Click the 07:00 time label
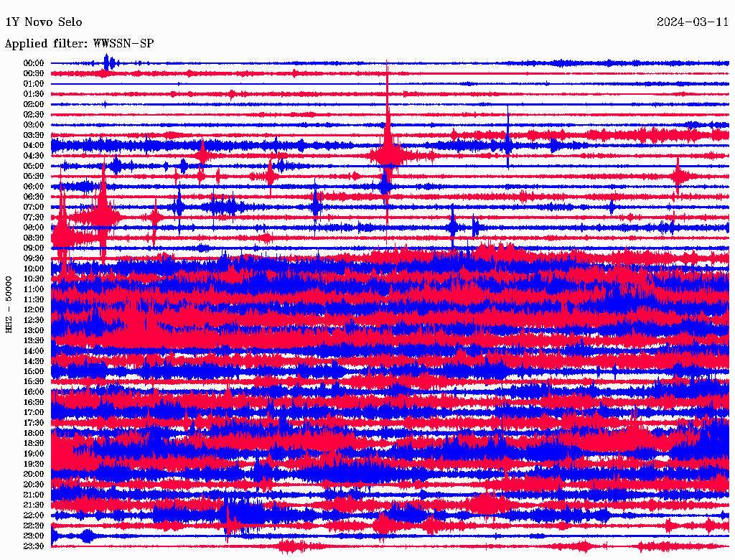 [x=34, y=207]
